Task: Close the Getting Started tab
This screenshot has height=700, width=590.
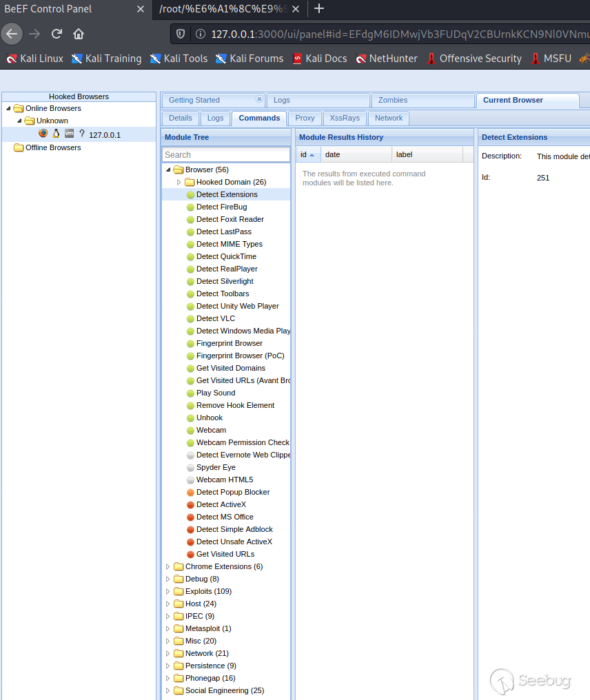Action: [x=259, y=99]
